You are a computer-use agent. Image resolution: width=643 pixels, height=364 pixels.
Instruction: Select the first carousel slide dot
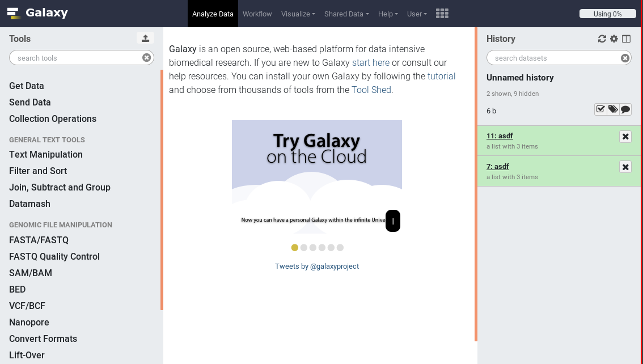coord(294,247)
